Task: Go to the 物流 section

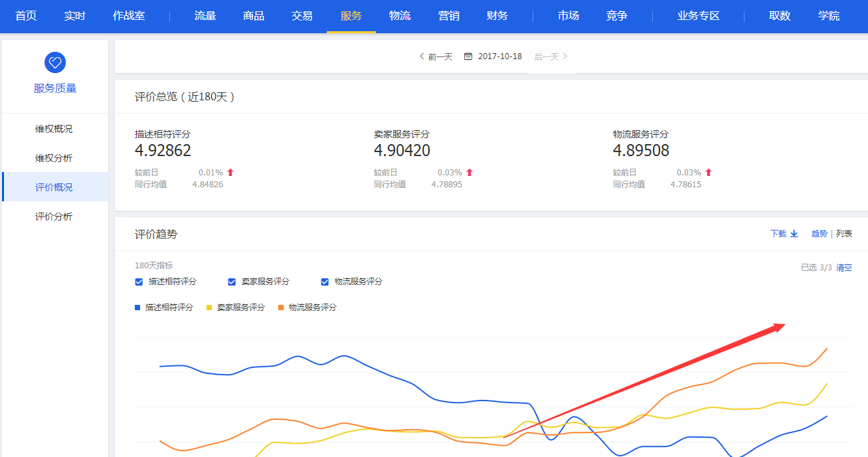Action: pos(400,16)
